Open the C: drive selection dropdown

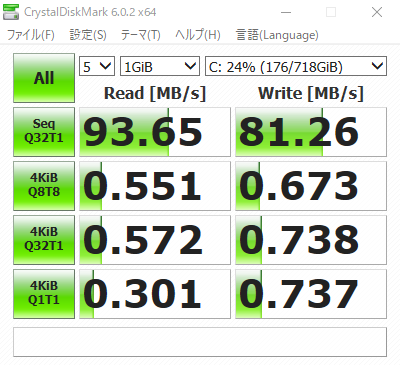[x=296, y=66]
